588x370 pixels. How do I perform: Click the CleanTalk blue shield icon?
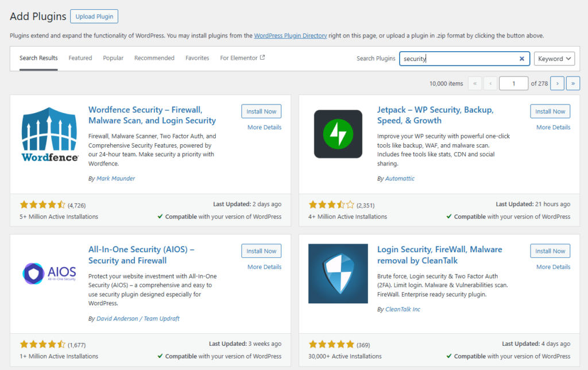pyautogui.click(x=338, y=273)
